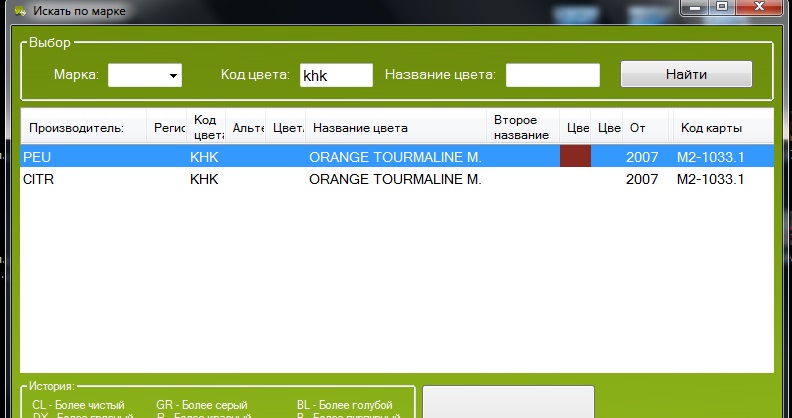The image size is (792, 418).
Task: Click the GR - Более серый legend text
Action: pyautogui.click(x=202, y=405)
